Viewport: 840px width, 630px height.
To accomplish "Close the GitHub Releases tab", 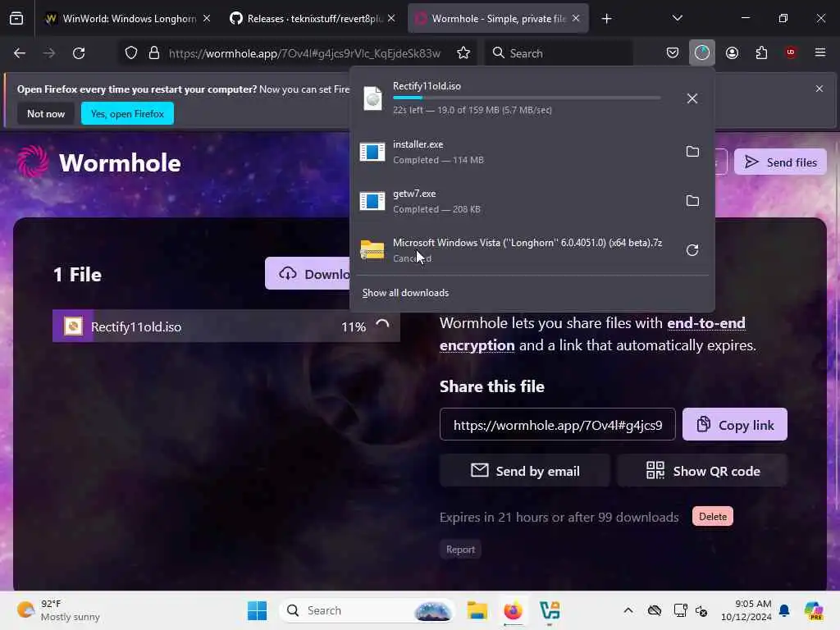I will (391, 19).
